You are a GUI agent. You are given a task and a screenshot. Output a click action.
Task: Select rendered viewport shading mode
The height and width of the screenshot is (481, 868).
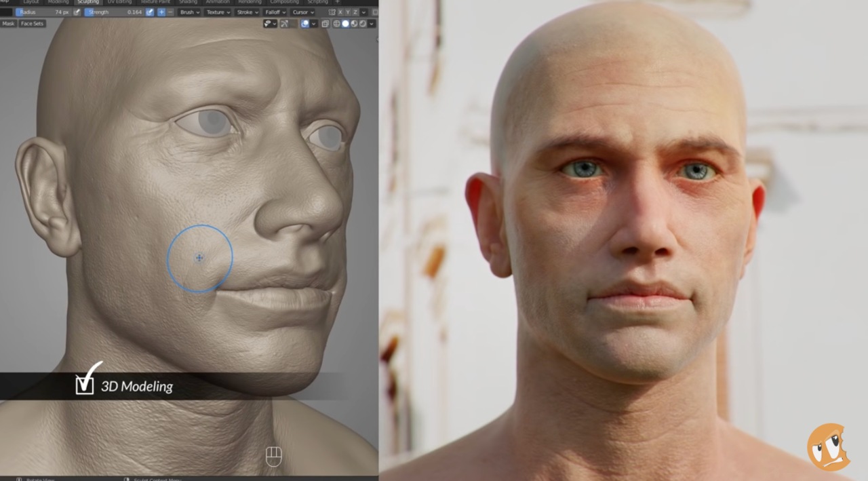pyautogui.click(x=361, y=24)
